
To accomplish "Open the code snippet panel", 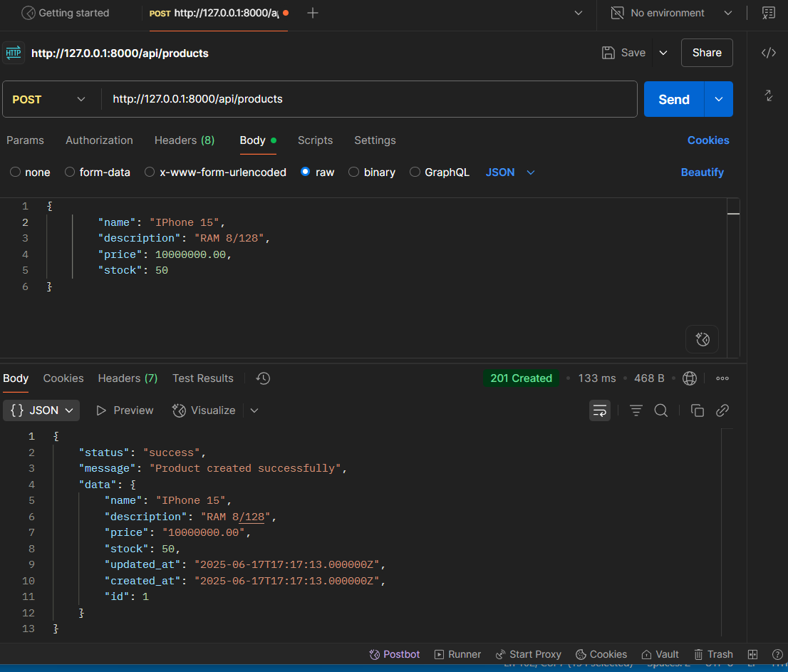I will point(768,52).
